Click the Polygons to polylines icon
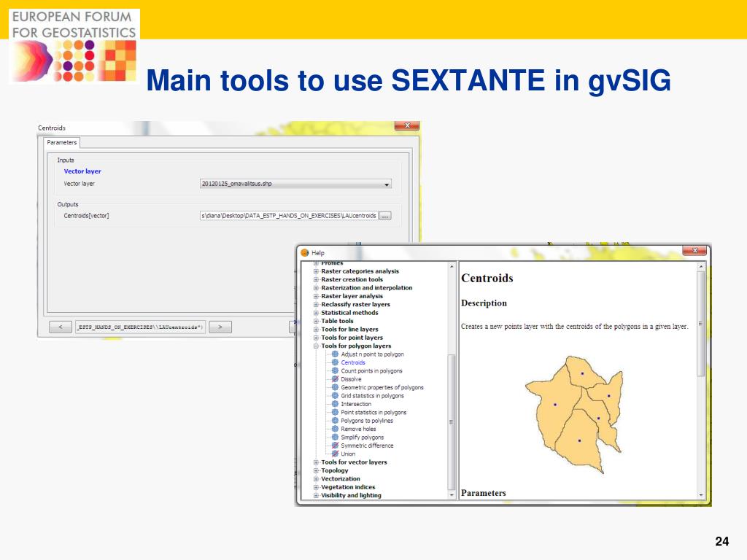The image size is (747, 560). (335, 421)
